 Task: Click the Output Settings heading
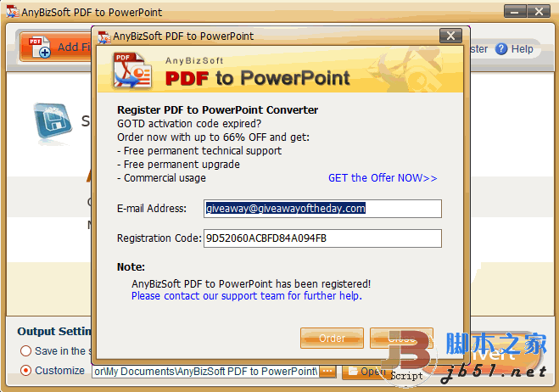click(54, 332)
